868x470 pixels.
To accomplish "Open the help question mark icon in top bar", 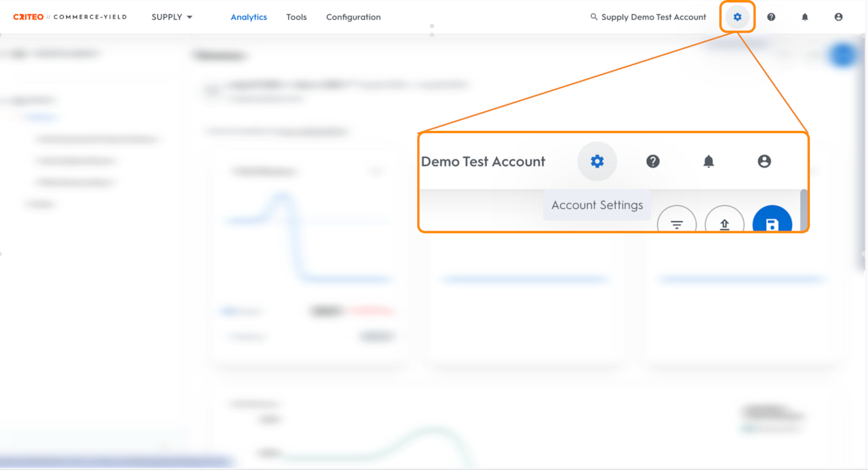I will (771, 17).
